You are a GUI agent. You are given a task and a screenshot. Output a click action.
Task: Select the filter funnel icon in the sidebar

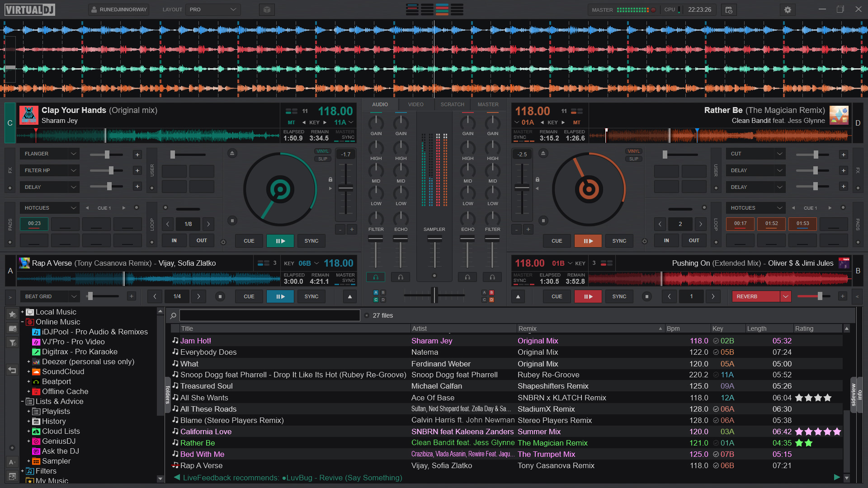[x=12, y=343]
